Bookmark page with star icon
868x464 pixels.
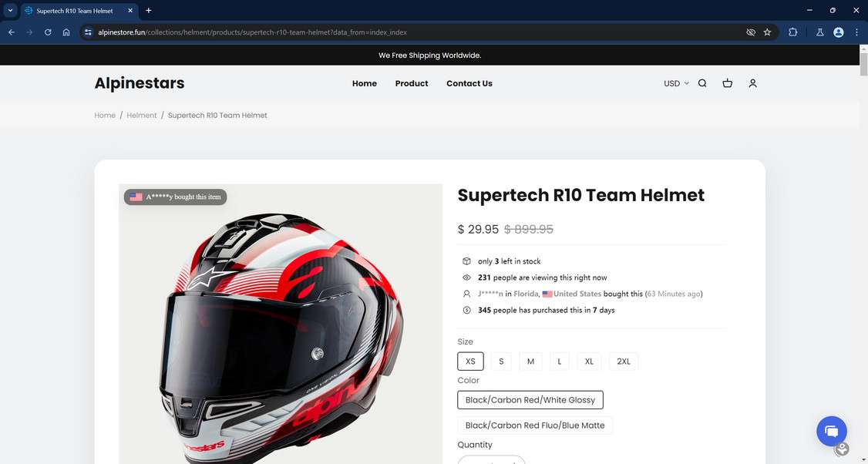point(767,32)
